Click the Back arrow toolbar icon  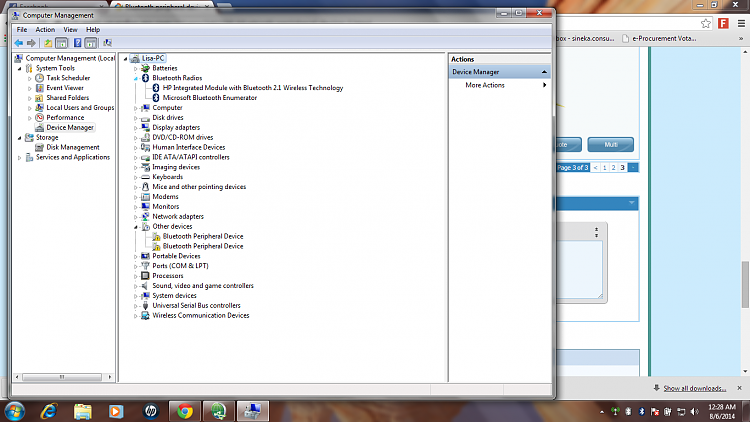(19, 43)
